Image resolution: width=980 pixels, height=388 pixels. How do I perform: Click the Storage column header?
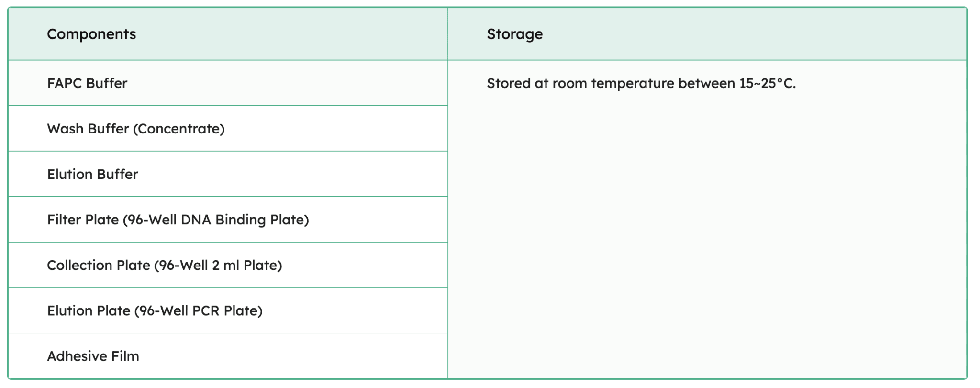coord(514,34)
